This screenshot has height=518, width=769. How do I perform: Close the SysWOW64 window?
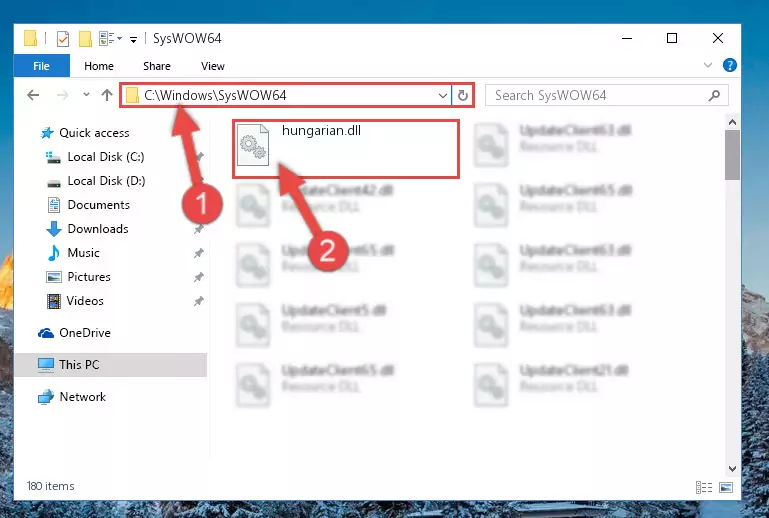(718, 38)
